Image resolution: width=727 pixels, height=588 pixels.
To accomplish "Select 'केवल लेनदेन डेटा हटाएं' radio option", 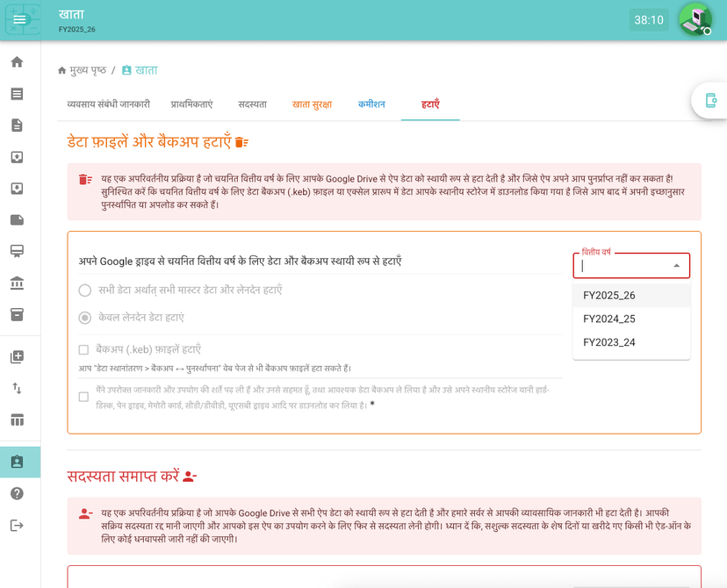I will 85,318.
